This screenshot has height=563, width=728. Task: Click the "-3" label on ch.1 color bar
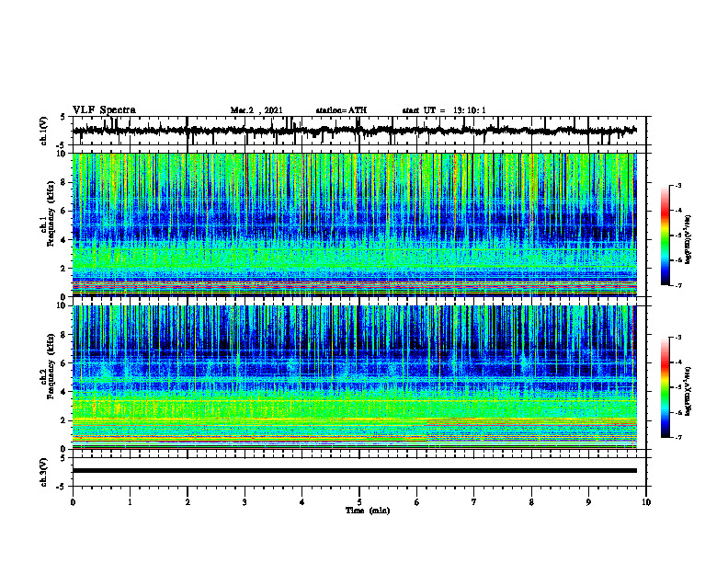677,185
